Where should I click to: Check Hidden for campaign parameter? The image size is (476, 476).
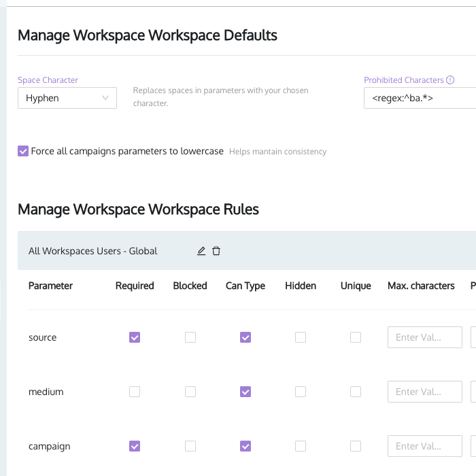pos(301,446)
